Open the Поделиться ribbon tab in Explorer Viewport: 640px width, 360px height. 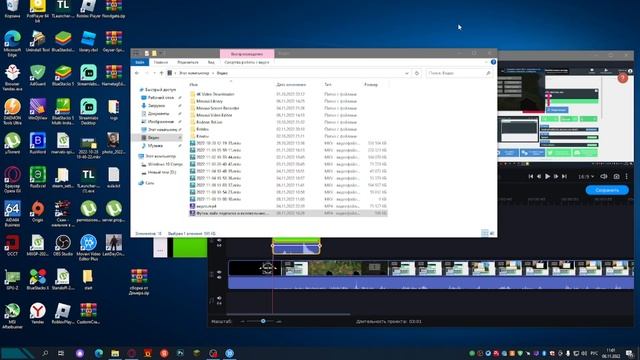[x=188, y=62]
